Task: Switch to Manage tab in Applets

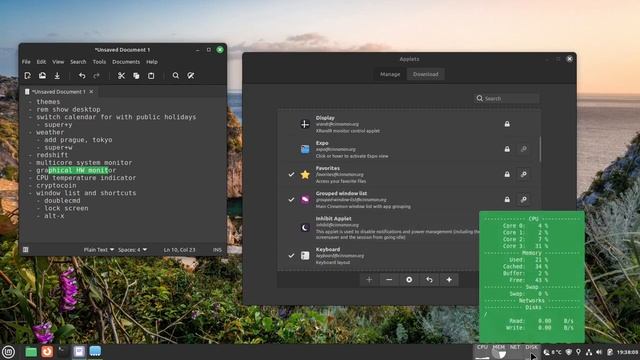Action: click(390, 74)
